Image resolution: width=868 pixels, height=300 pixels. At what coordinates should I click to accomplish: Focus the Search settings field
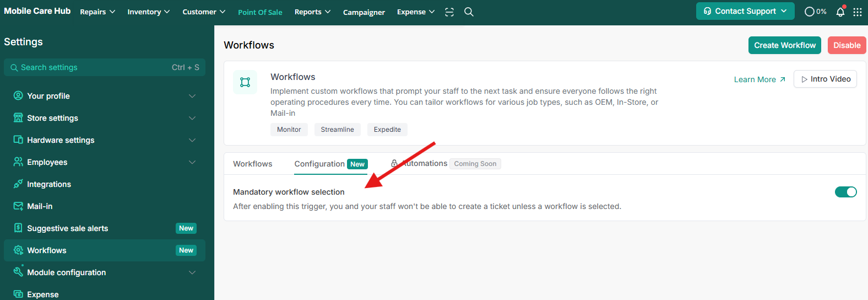tap(105, 67)
